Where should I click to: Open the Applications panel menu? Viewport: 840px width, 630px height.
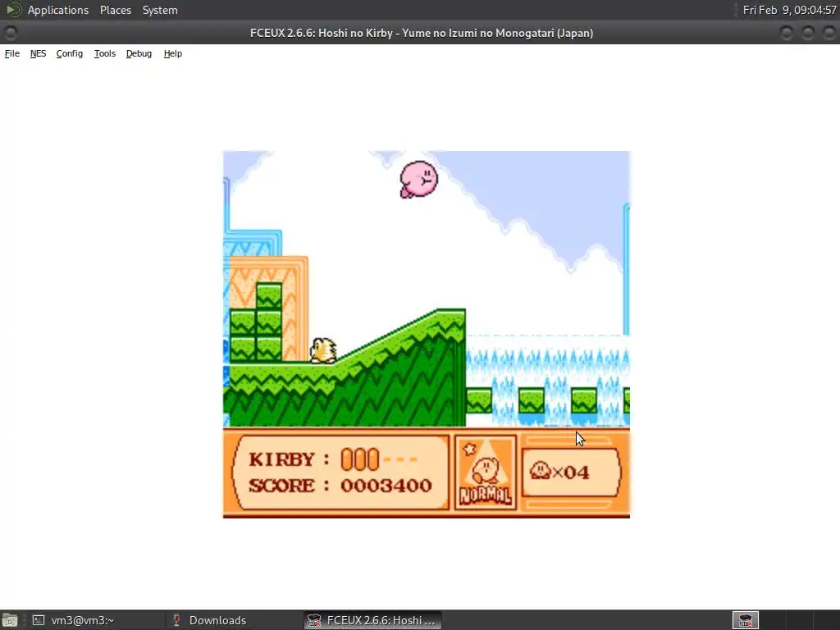point(58,10)
